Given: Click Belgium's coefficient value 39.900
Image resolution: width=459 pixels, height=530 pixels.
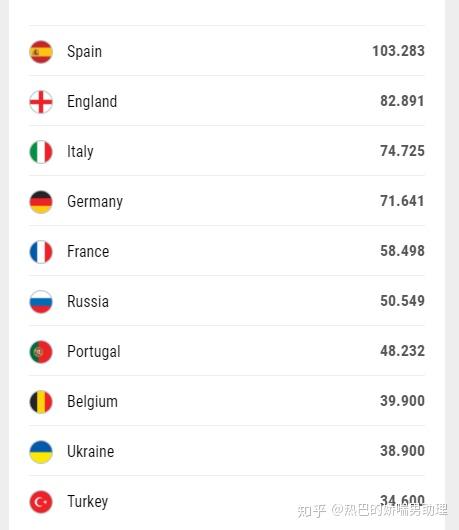Looking at the screenshot, I should (x=402, y=401).
